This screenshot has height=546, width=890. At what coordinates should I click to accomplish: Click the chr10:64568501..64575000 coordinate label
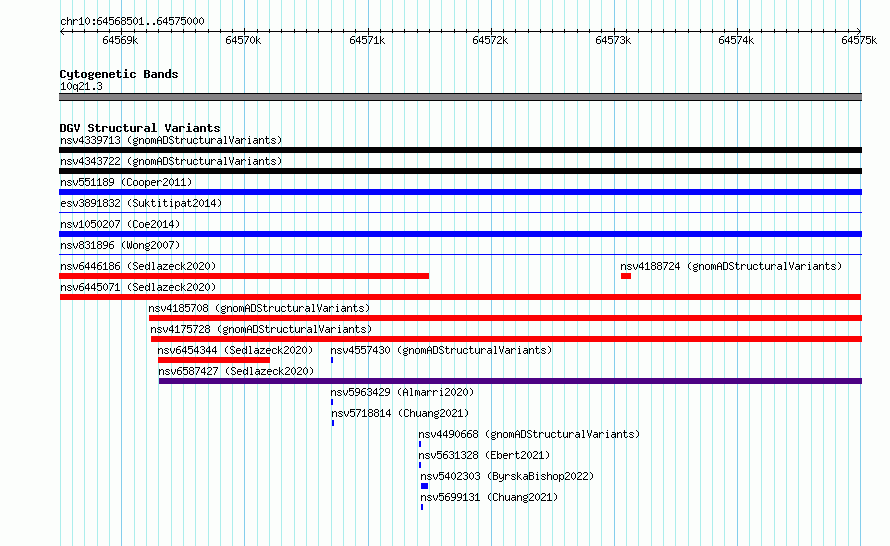point(132,21)
